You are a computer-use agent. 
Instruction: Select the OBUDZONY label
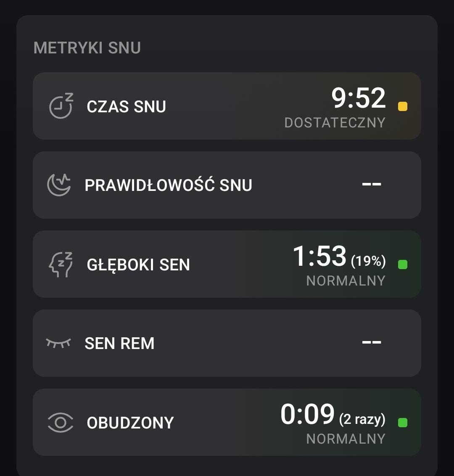[x=130, y=423]
